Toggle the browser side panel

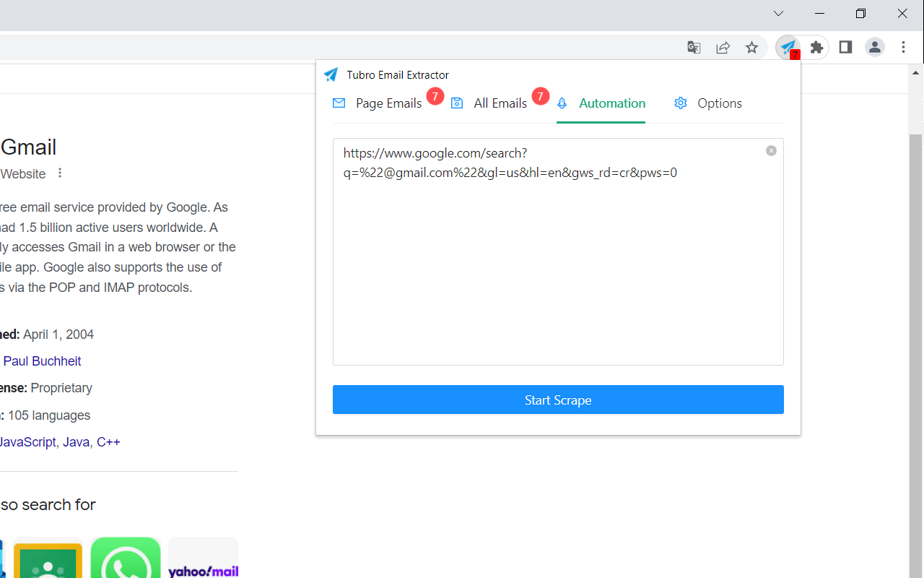845,48
